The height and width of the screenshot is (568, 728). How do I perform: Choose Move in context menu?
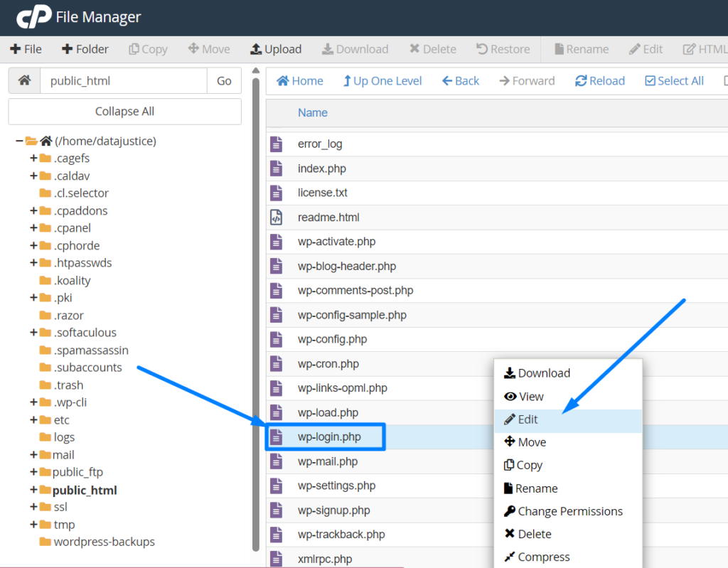pyautogui.click(x=568, y=442)
